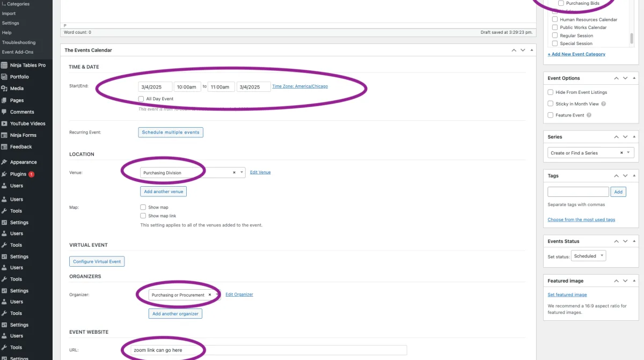The image size is (644, 360).
Task: Open YouTube Videos menu
Action: tap(27, 123)
